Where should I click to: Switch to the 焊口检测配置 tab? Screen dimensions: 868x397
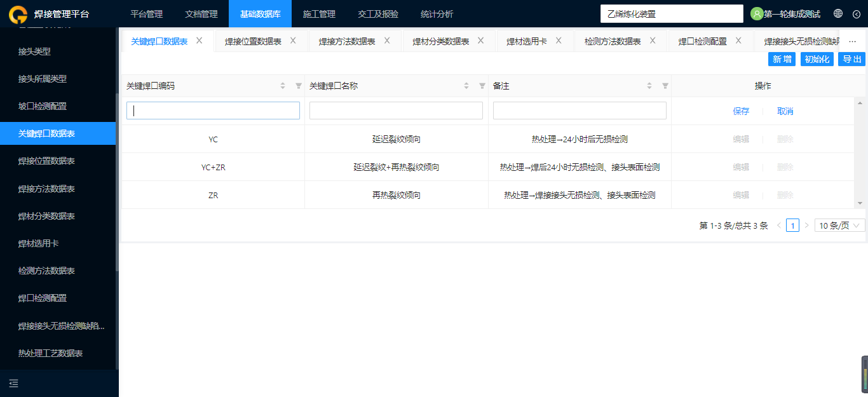[x=702, y=41]
